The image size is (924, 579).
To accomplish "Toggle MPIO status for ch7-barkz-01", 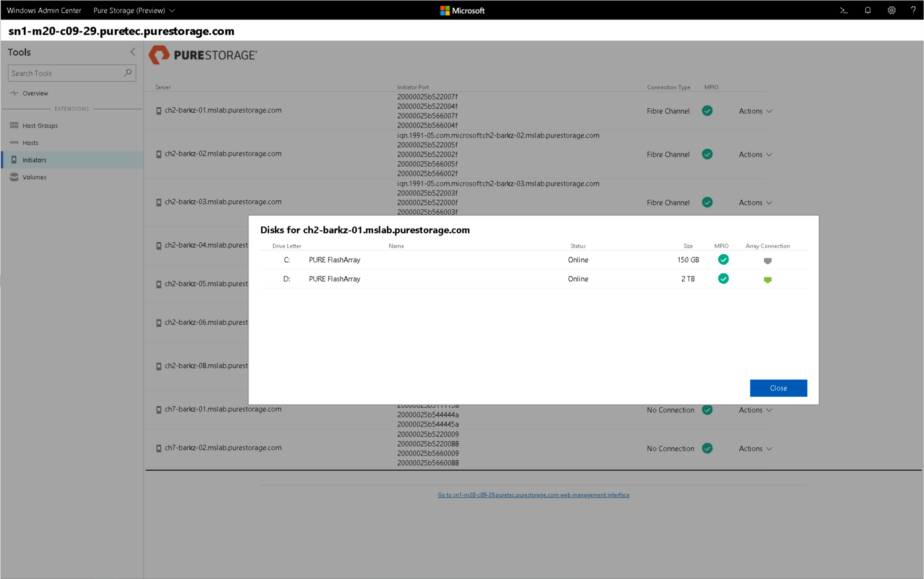I will [708, 410].
